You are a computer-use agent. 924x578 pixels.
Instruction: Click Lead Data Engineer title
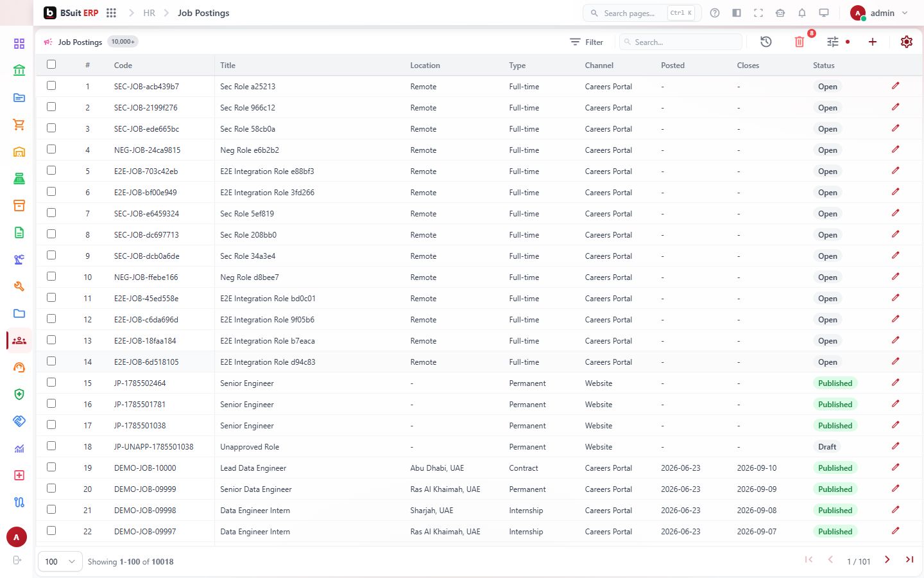click(x=253, y=468)
